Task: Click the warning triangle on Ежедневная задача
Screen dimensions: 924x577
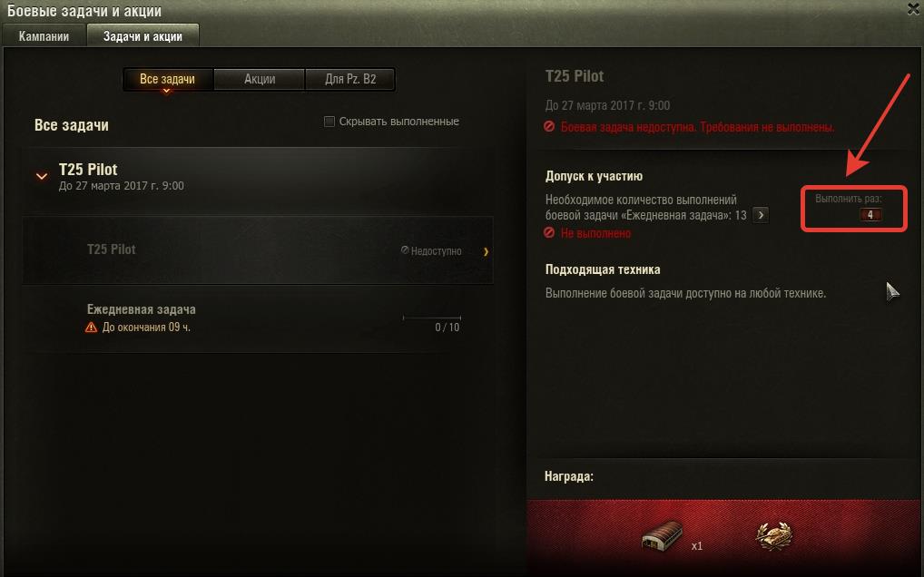Action: pyautogui.click(x=92, y=328)
